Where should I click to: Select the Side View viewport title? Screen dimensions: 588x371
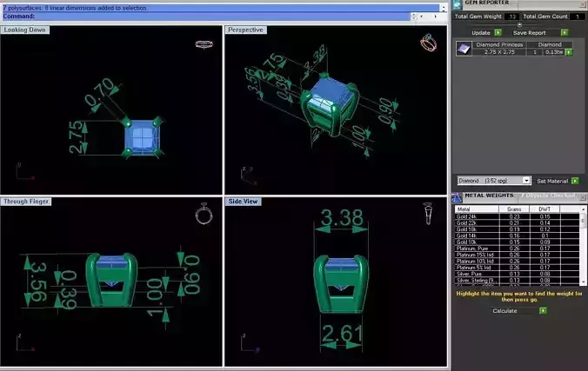(x=243, y=202)
